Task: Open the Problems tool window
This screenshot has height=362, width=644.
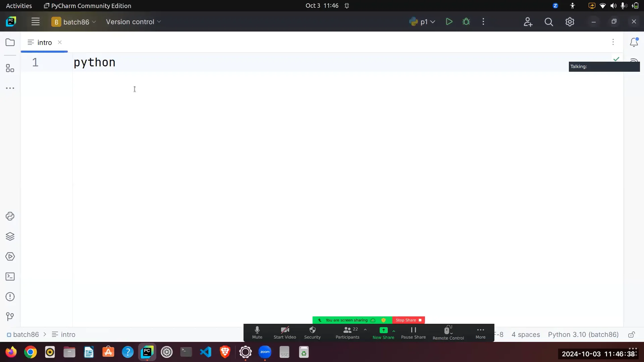Action: pos(10,297)
